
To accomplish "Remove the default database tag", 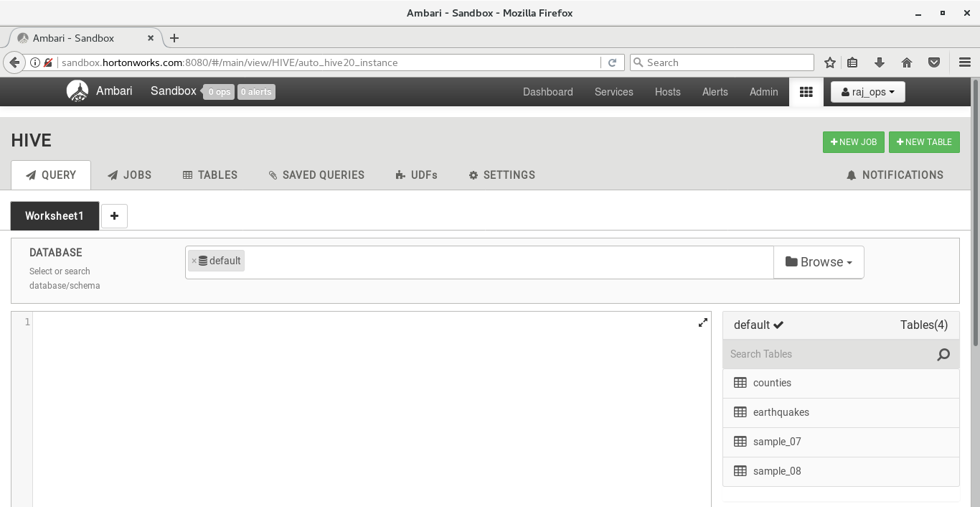I will click(194, 261).
